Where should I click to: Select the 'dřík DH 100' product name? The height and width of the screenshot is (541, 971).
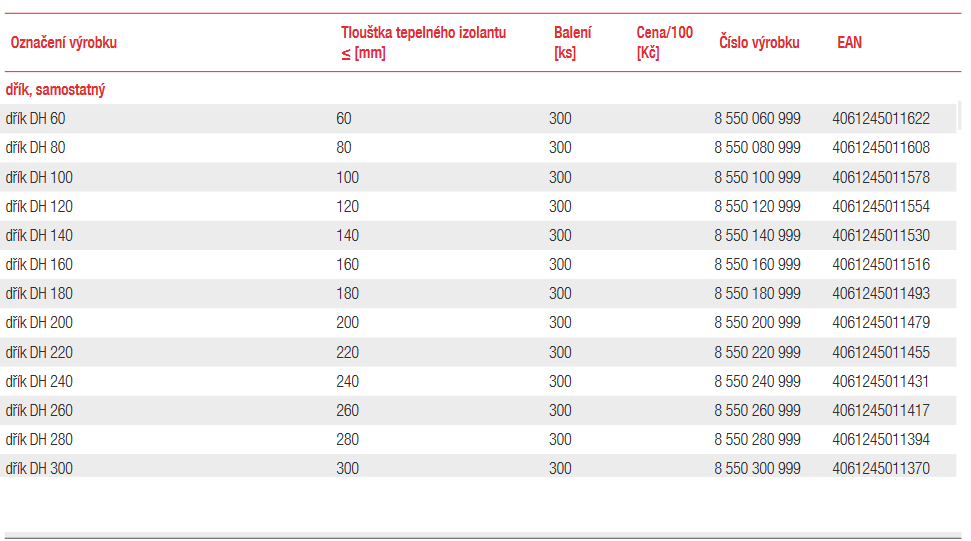click(39, 178)
